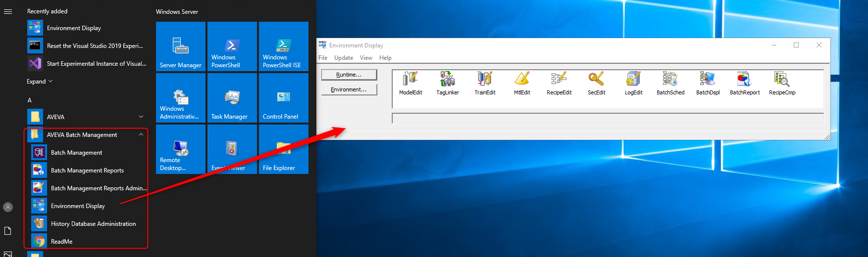Click the Windows Server group title
The height and width of the screenshot is (257, 868).
tap(177, 12)
